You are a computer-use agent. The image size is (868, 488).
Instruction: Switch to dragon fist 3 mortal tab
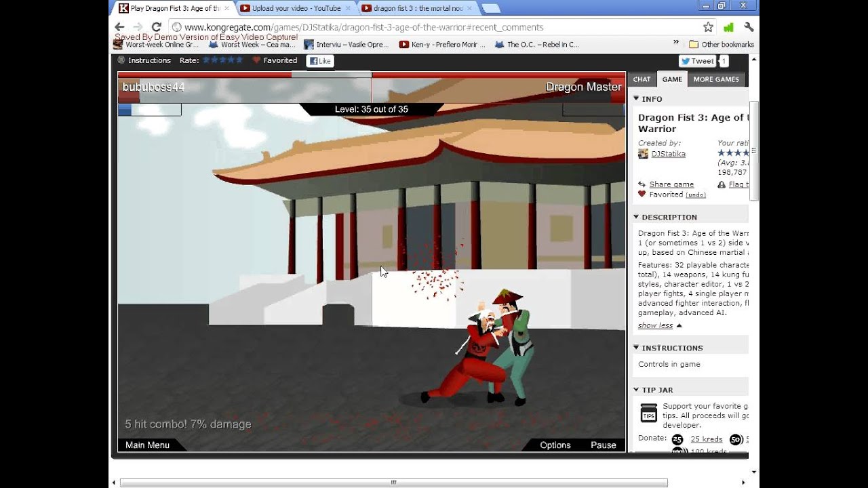[x=418, y=9]
